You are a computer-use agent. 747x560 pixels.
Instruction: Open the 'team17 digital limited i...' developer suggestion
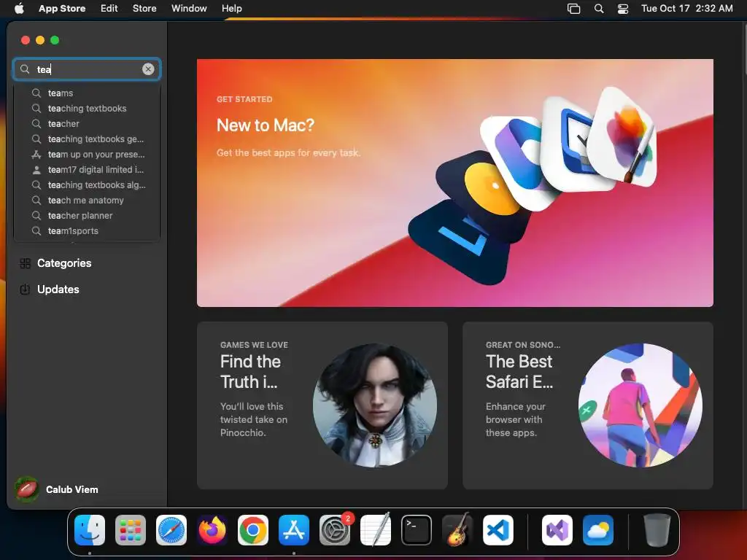pyautogui.click(x=88, y=169)
